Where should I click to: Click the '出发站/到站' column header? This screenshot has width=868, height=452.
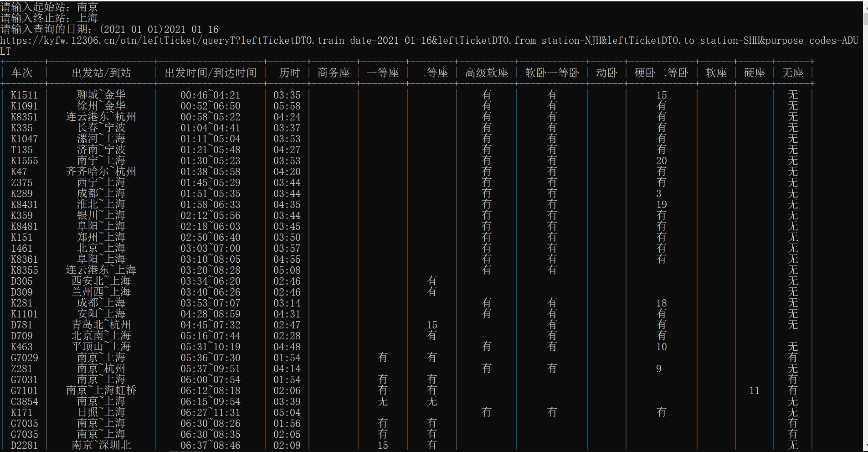point(101,73)
